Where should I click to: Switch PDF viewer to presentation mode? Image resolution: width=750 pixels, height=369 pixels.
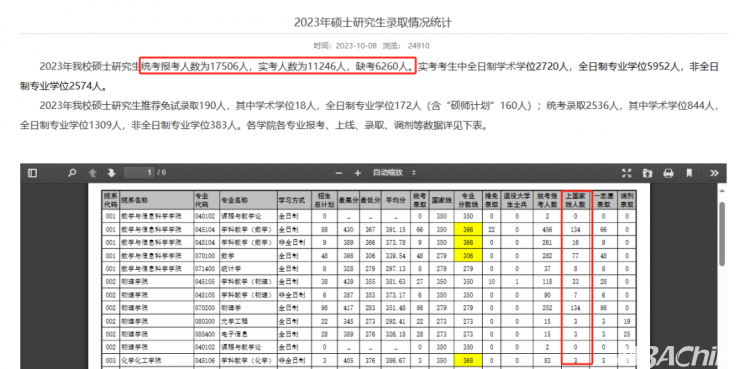(x=627, y=173)
